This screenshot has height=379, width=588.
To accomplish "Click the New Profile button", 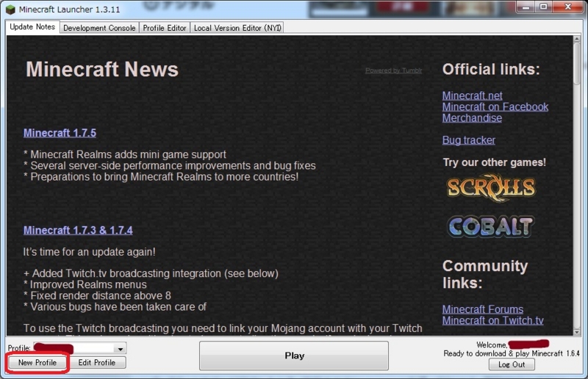I will pyautogui.click(x=37, y=363).
